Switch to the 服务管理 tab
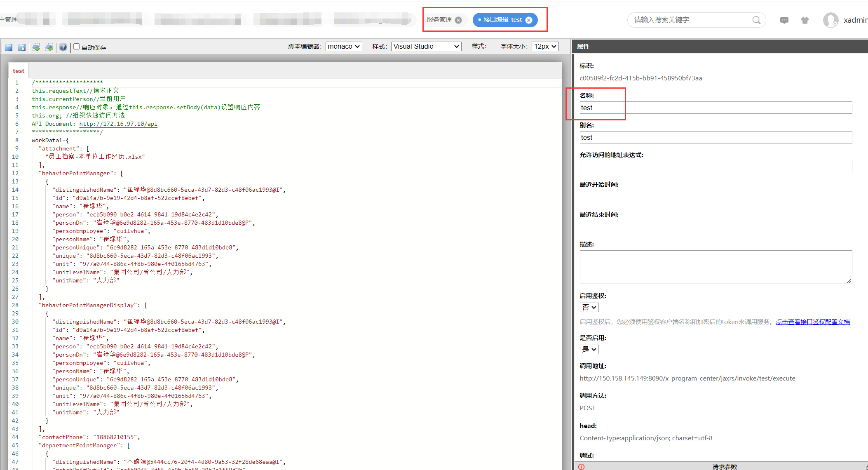 coord(439,20)
